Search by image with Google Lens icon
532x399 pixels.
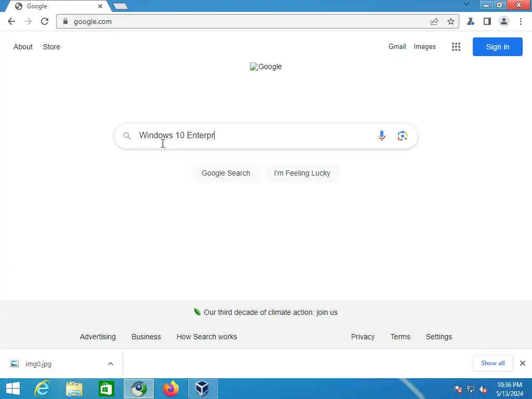(403, 136)
